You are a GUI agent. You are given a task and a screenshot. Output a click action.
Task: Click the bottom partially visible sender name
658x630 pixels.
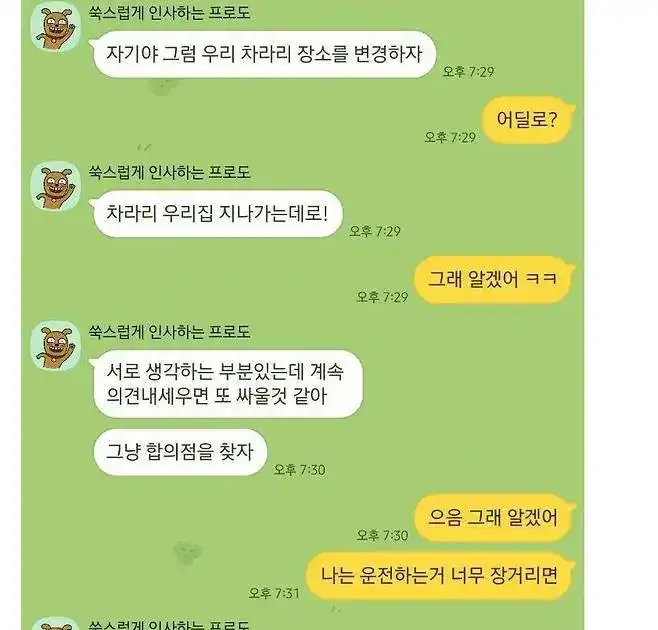[x=169, y=625]
